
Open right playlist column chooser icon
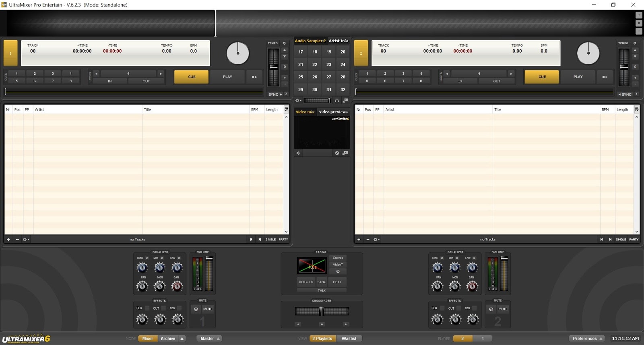click(x=637, y=109)
